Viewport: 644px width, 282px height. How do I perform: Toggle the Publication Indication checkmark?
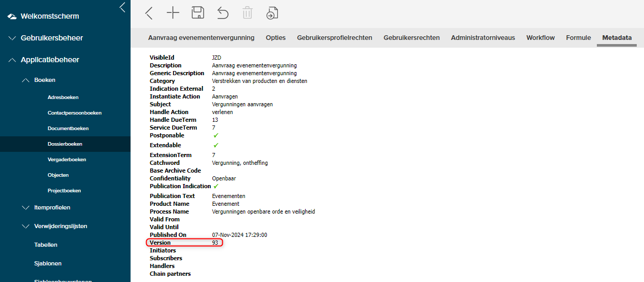pyautogui.click(x=216, y=187)
